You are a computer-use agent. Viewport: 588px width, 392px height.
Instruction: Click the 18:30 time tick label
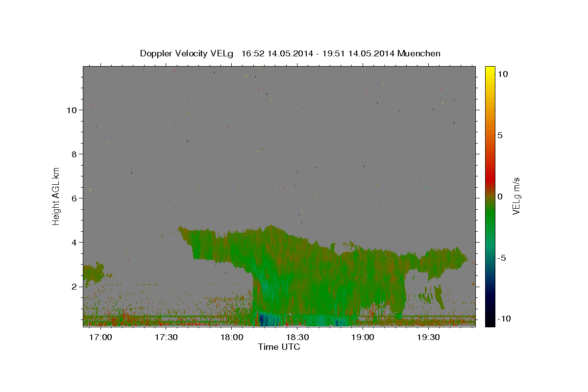(x=297, y=338)
